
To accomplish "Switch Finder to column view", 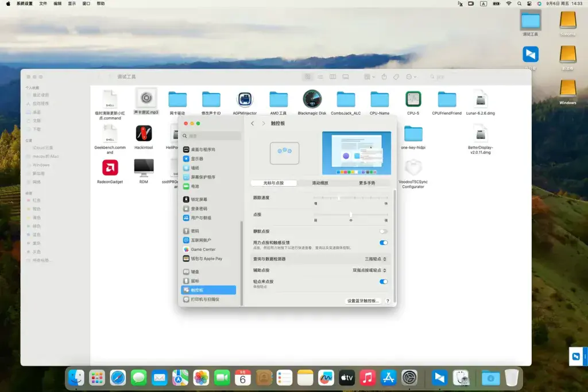I will click(x=332, y=76).
